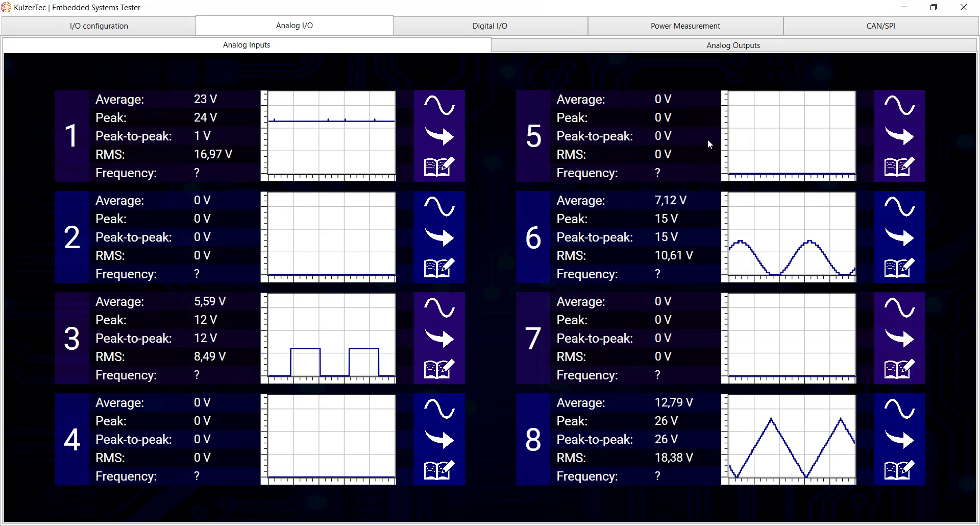Viewport: 980px width, 526px height.
Task: Click the arrow icon for channel 6
Action: 899,237
